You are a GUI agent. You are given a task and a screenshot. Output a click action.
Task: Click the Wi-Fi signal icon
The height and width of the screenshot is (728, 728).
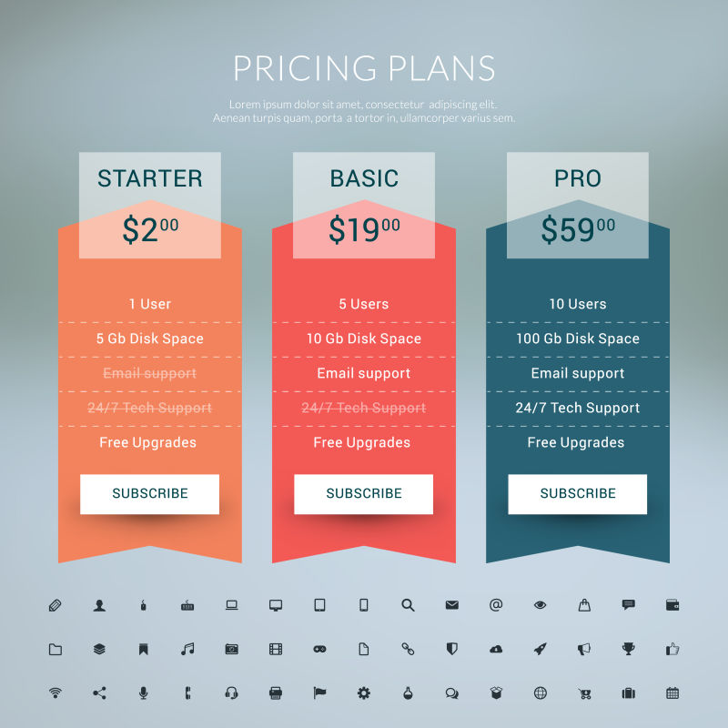point(56,693)
